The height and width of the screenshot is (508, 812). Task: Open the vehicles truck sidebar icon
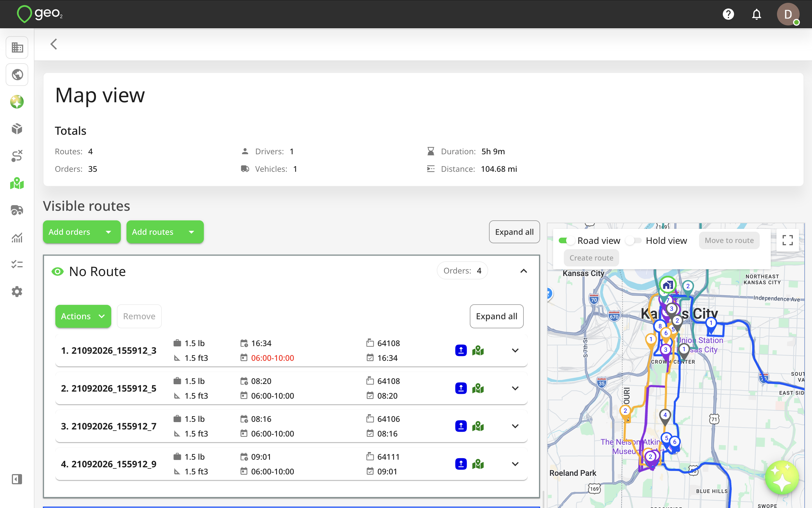tap(17, 210)
